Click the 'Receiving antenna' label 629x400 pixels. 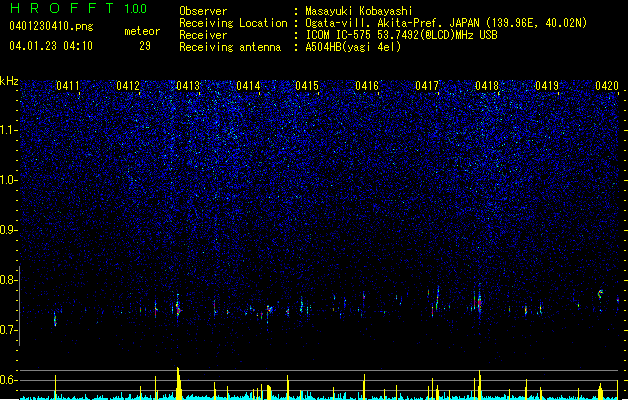(x=230, y=47)
